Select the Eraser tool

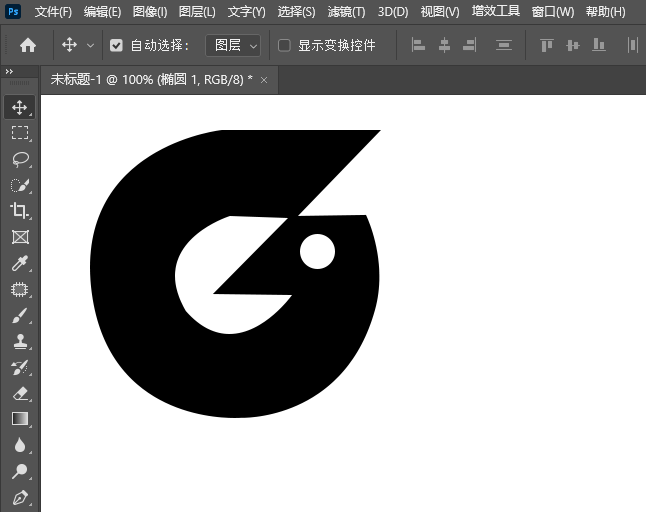(19, 393)
